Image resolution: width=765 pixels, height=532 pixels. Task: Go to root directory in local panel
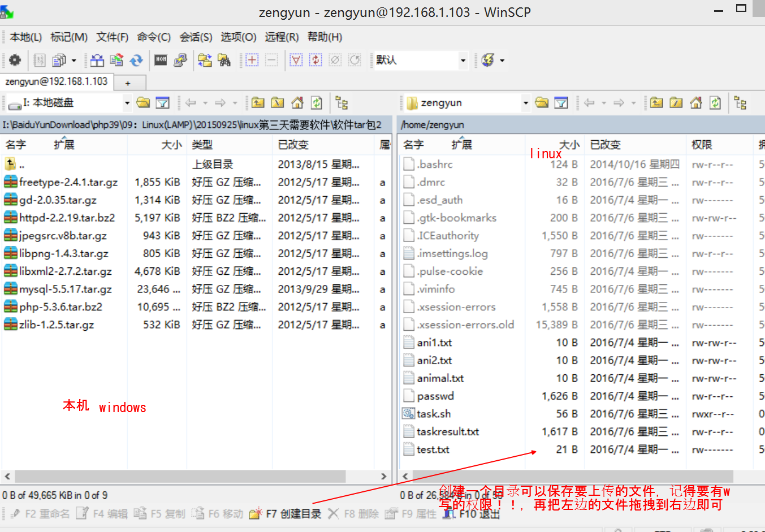click(x=277, y=102)
